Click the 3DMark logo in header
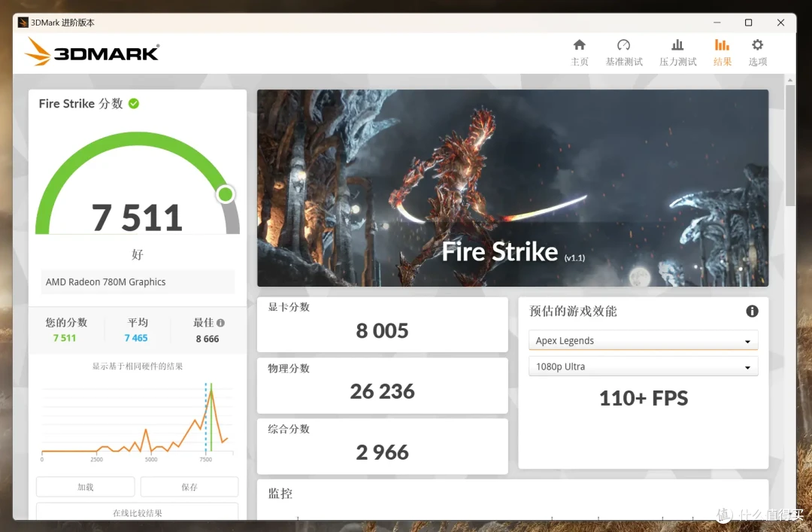The image size is (812, 532). [92, 52]
